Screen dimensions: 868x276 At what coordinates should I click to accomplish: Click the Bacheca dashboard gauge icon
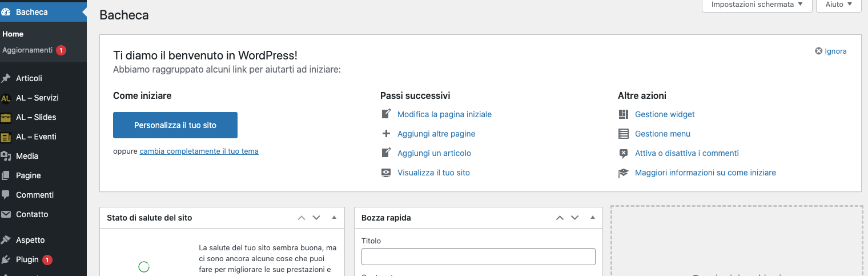[x=6, y=11]
